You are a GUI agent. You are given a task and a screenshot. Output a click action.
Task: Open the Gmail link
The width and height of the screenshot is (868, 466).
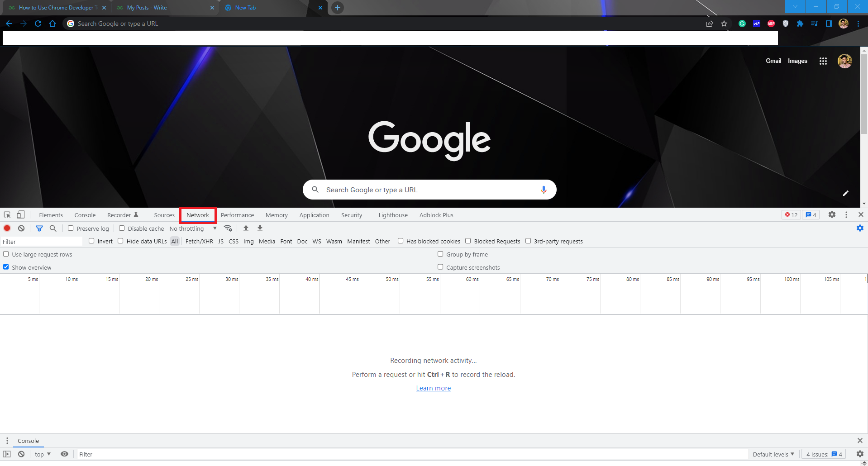click(x=773, y=61)
